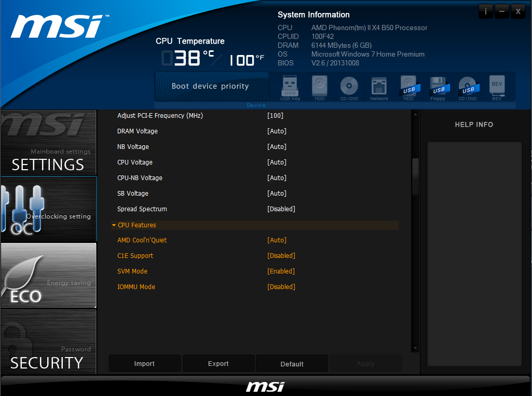
Task: Select the C1E Support label
Action: 135,256
